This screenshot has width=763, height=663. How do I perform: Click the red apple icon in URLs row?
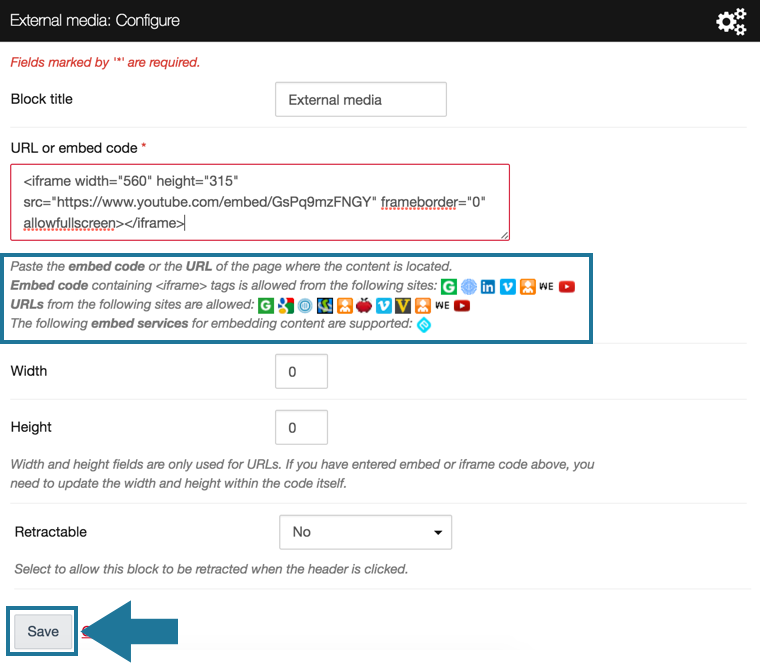[x=364, y=305]
